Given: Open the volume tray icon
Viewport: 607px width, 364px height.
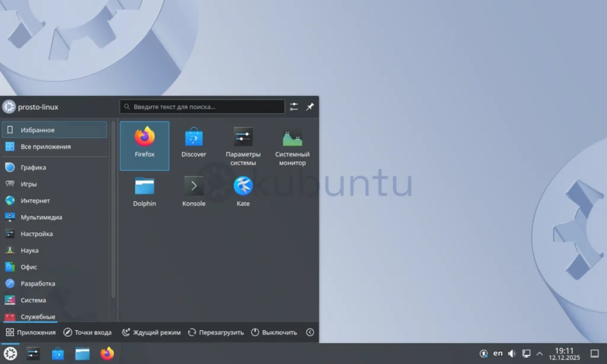Looking at the screenshot, I should coord(512,353).
